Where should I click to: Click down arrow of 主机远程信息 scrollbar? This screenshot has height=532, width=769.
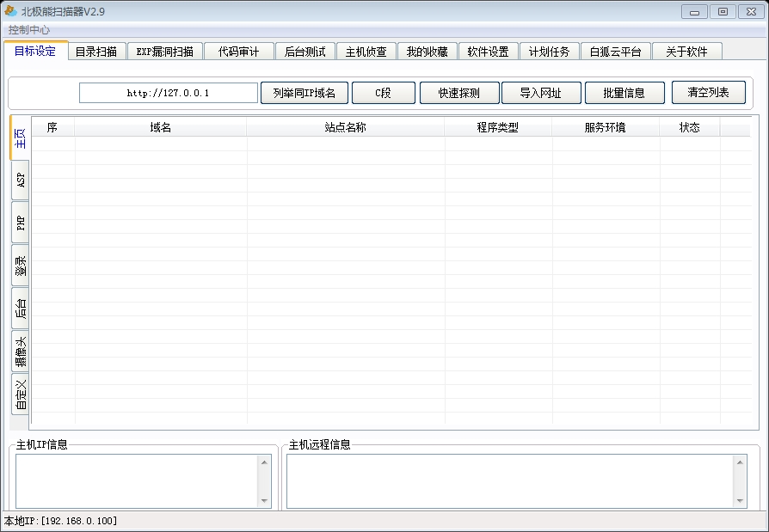point(740,501)
